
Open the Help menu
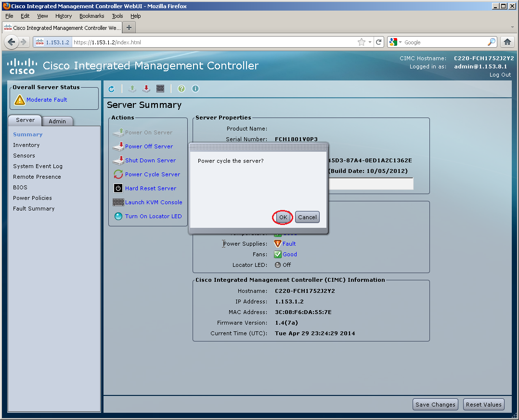pyautogui.click(x=135, y=16)
